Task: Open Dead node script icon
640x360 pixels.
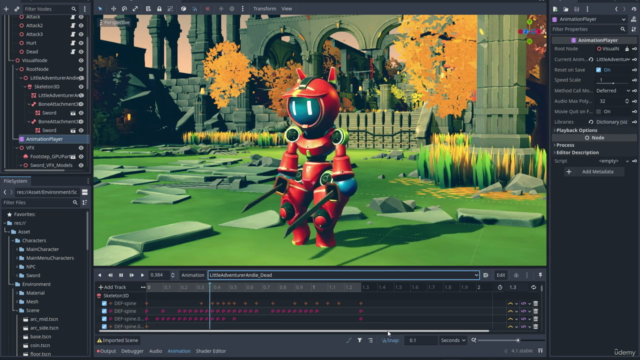Action: click(73, 51)
